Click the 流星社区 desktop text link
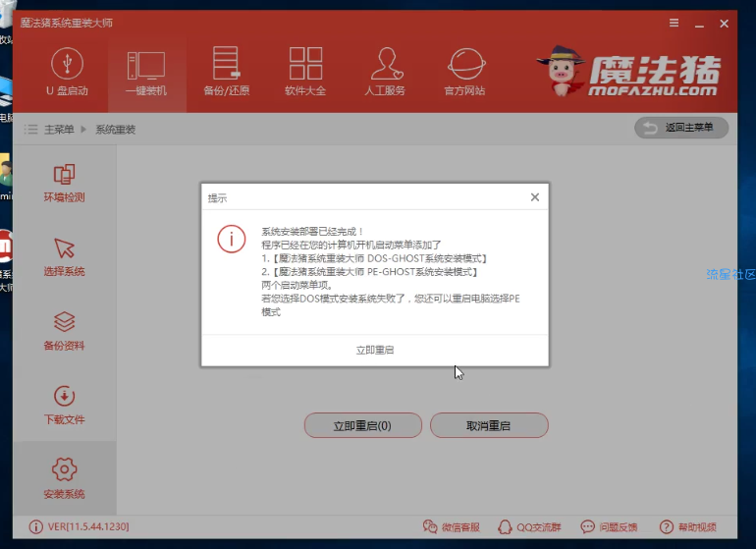Viewport: 756px width, 549px height. tap(730, 275)
